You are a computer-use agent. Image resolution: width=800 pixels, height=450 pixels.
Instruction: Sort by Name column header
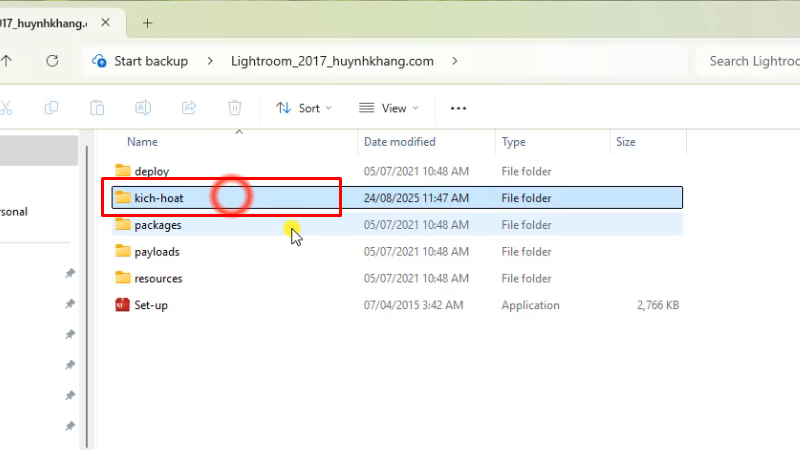pyautogui.click(x=142, y=142)
